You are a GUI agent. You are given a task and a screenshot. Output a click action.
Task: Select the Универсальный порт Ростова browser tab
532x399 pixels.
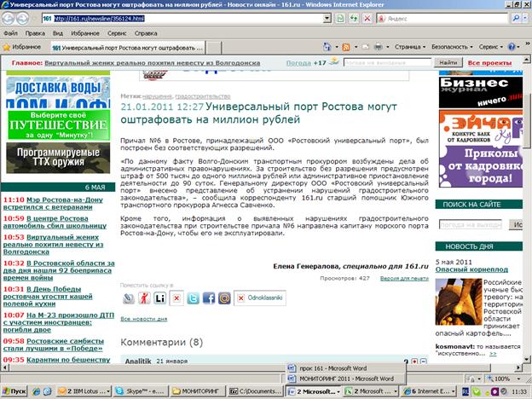coord(128,48)
